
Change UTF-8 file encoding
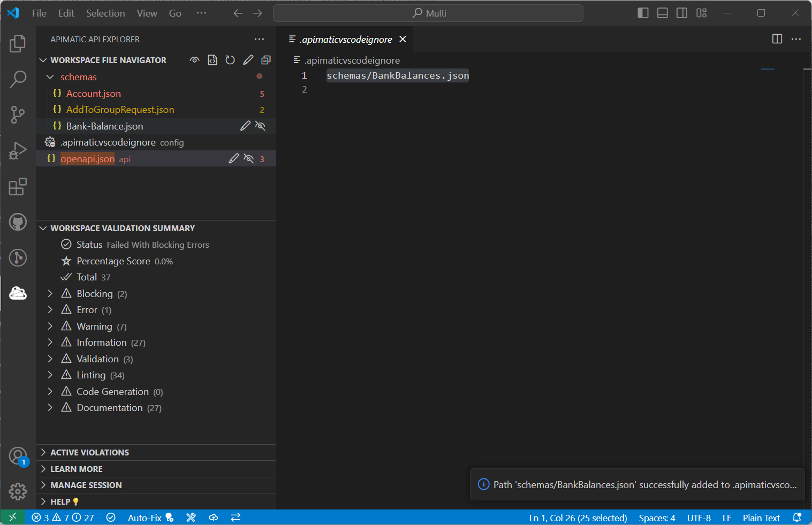tap(699, 518)
